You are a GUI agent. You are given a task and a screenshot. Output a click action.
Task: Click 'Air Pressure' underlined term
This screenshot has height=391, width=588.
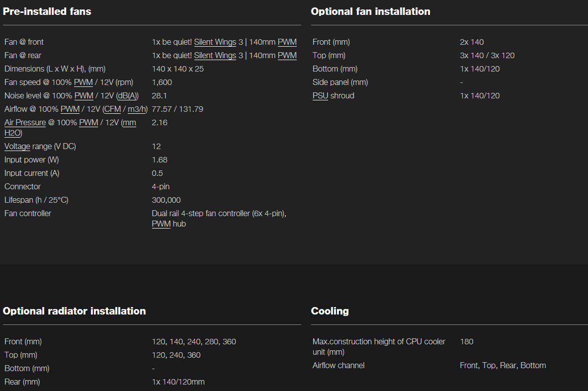(x=25, y=123)
